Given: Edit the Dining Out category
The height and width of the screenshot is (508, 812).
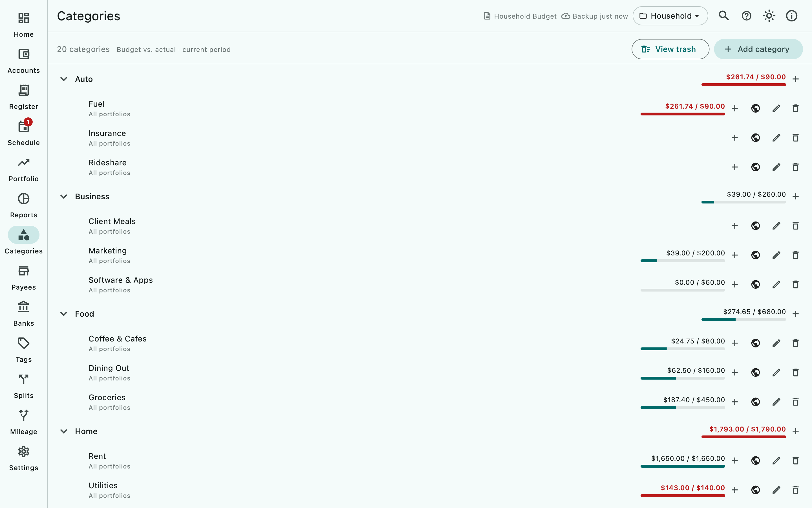Looking at the screenshot, I should (776, 373).
